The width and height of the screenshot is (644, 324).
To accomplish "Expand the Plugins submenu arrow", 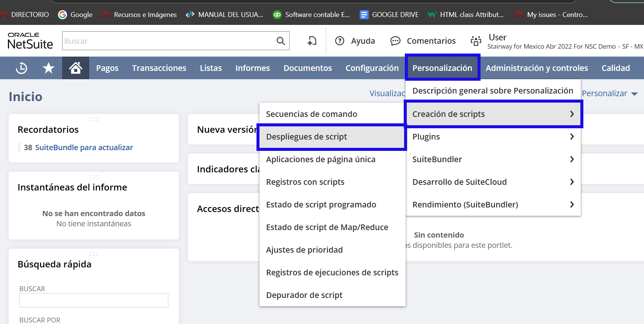I will coord(572,137).
